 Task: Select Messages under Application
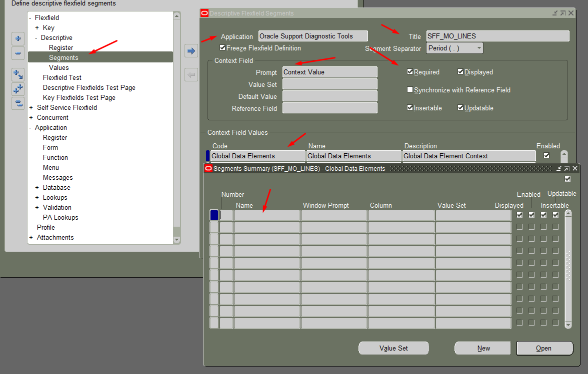[x=58, y=177]
